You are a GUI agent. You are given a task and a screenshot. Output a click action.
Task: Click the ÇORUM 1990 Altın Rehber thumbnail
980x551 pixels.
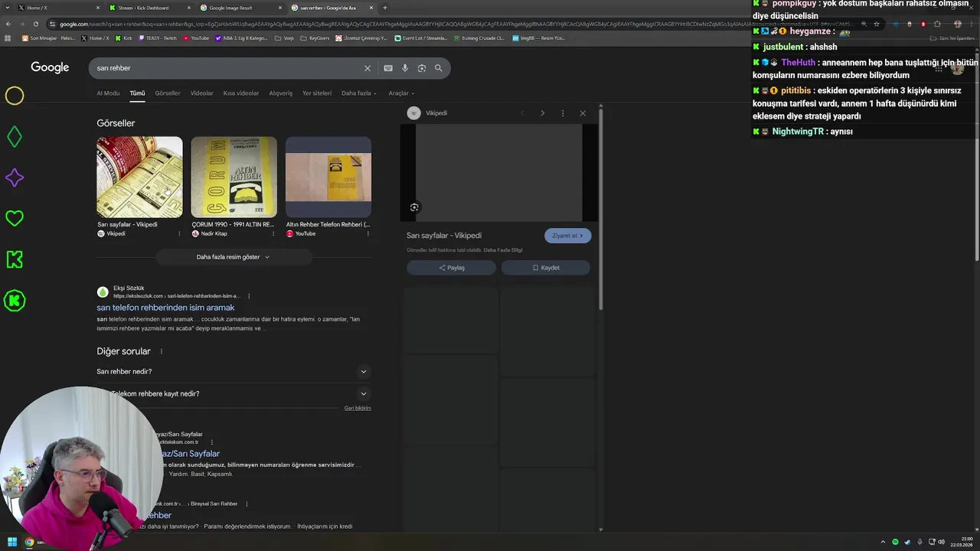click(x=234, y=177)
